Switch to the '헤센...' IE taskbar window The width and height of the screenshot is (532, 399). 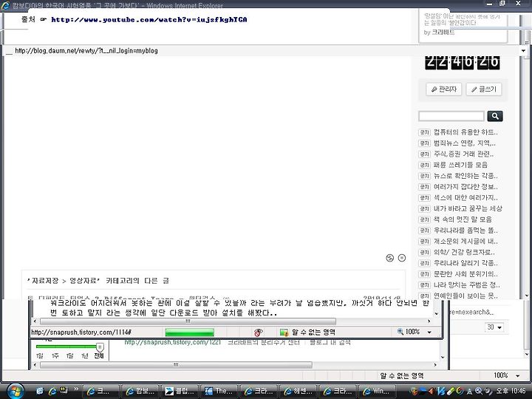click(298, 391)
